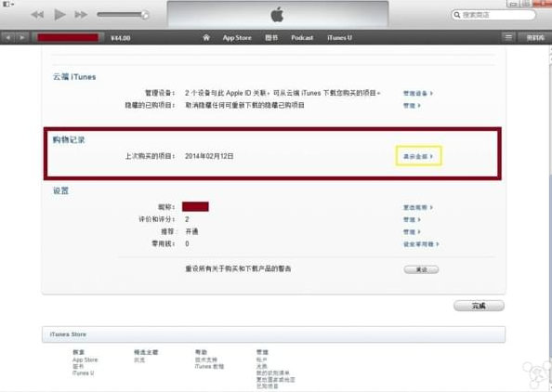Click the books link under App Store in footer
The image size is (552, 392).
[x=78, y=366]
